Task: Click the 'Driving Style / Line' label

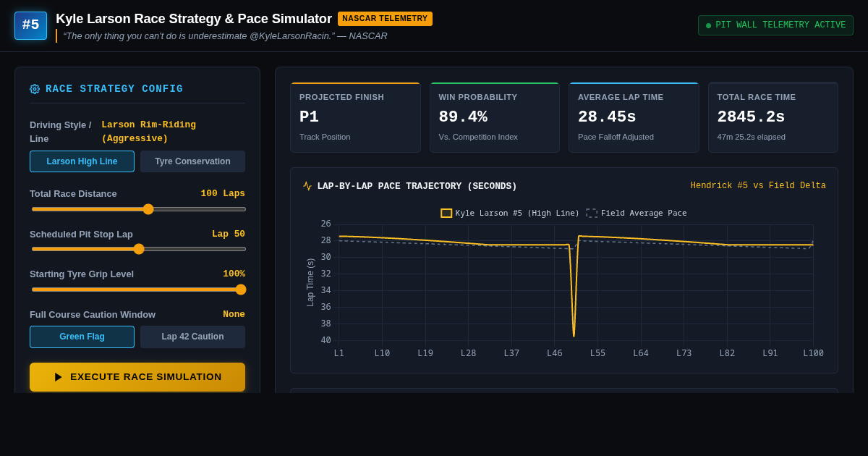Action: [x=61, y=132]
